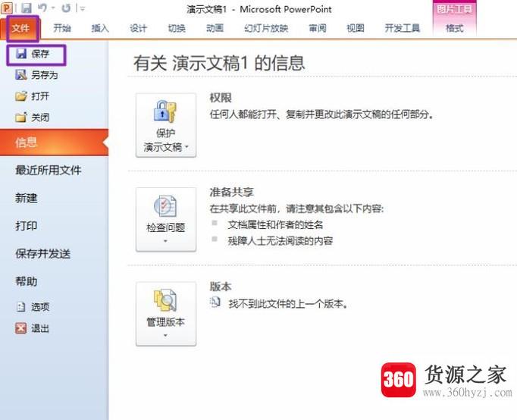The height and width of the screenshot is (420, 517).
Task: Open the 保存并发送 page
Action: tap(43, 253)
